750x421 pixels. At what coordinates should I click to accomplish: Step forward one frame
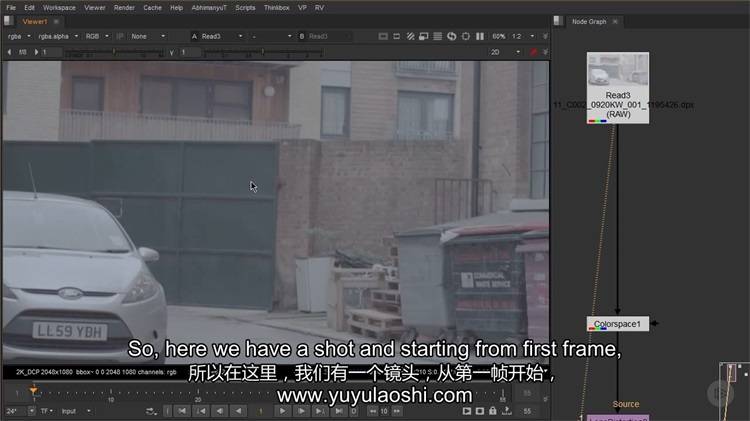(301, 411)
